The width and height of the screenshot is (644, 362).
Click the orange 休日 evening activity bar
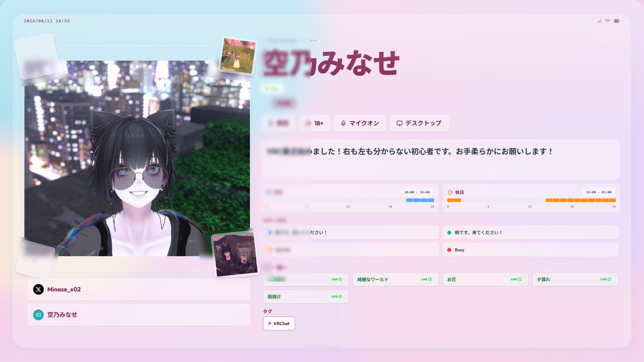tap(581, 200)
